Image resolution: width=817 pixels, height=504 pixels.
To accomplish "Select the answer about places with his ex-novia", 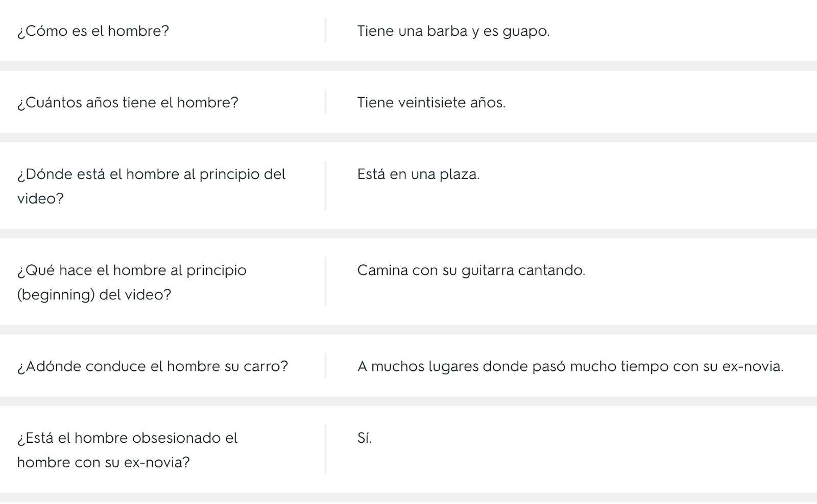I will tap(570, 366).
